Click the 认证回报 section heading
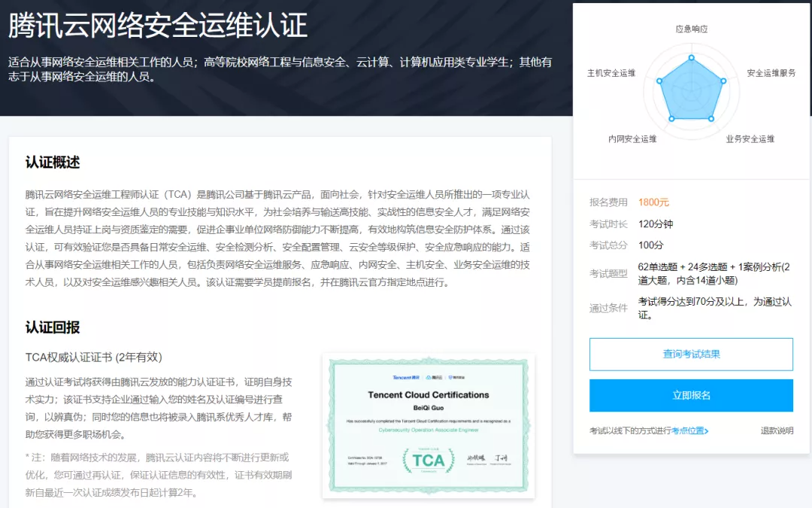812x508 pixels. pos(53,327)
